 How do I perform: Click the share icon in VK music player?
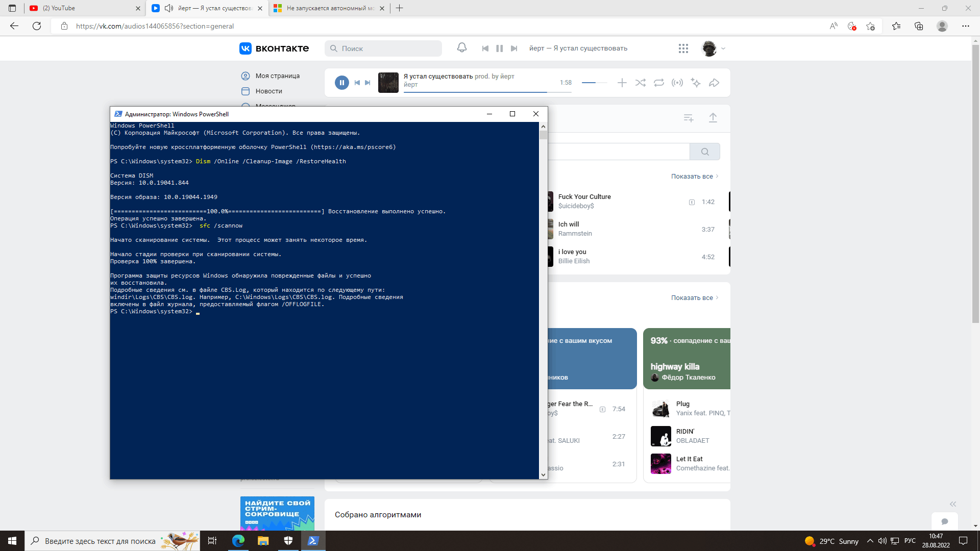714,82
